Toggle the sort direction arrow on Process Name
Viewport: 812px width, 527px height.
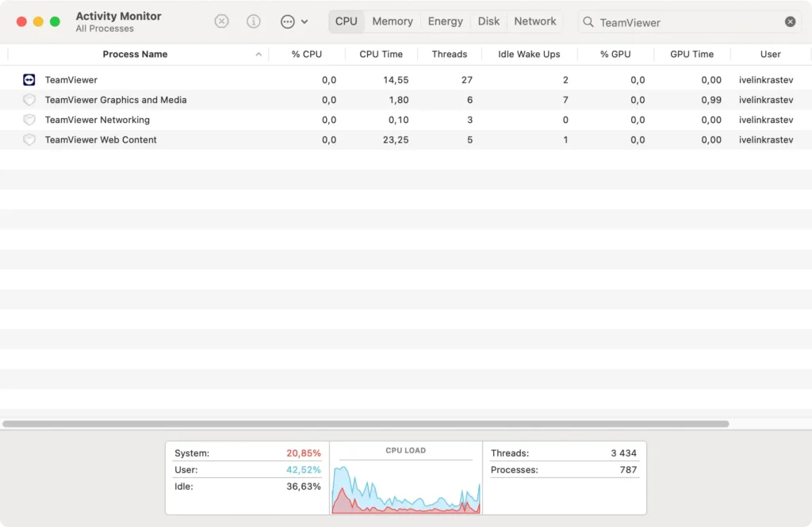tap(259, 55)
